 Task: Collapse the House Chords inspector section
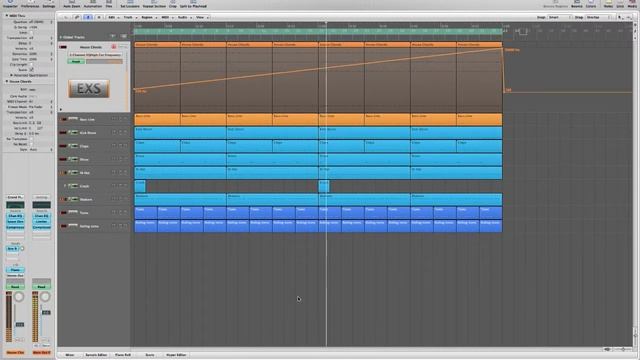click(7, 81)
